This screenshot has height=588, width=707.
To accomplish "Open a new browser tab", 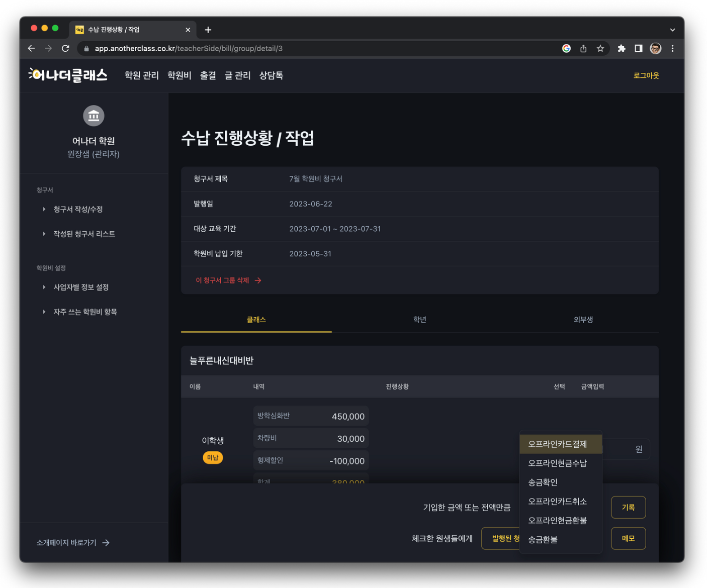I will [208, 30].
